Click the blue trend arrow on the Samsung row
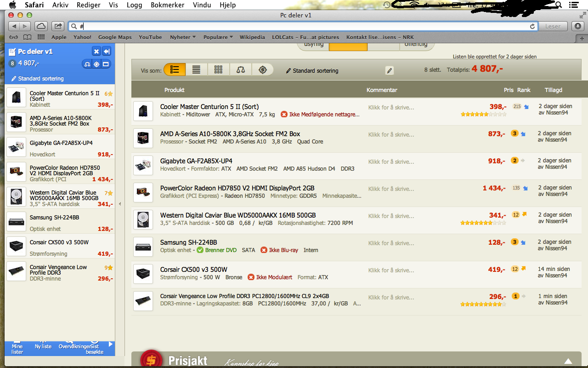588x368 pixels. [523, 242]
